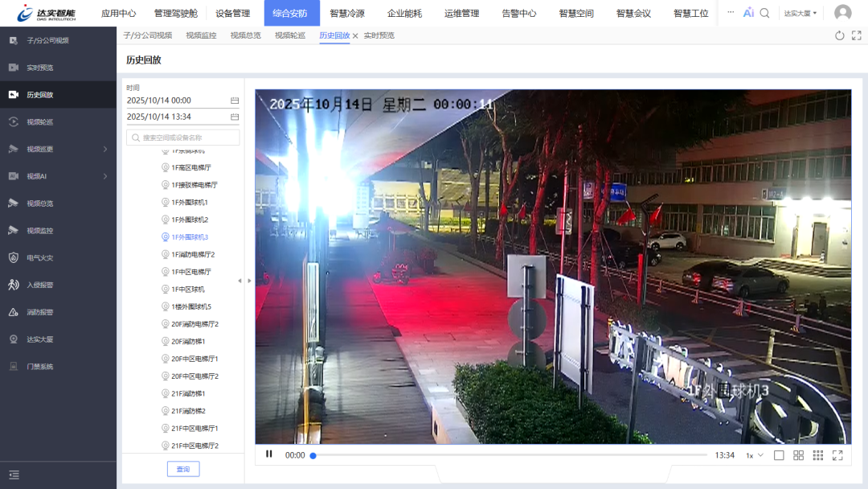Pause the video playback
The height and width of the screenshot is (489, 868).
268,455
